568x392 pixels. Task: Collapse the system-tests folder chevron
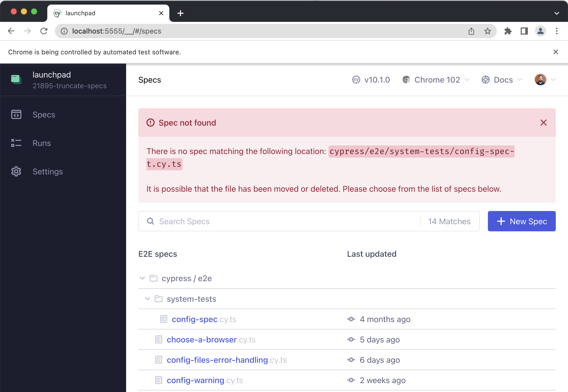click(147, 299)
